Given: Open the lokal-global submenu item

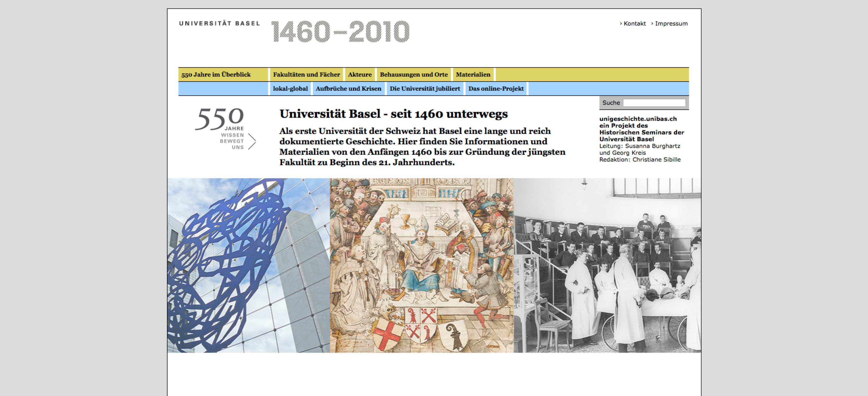Looking at the screenshot, I should 290,89.
